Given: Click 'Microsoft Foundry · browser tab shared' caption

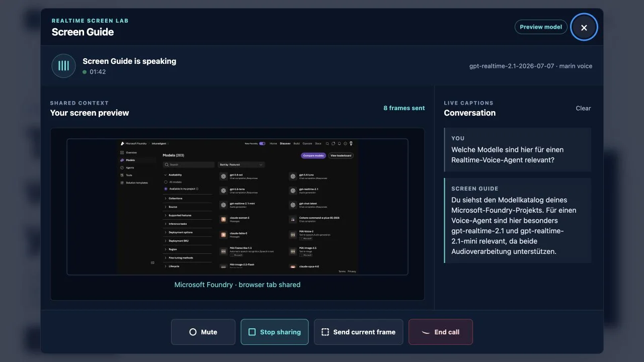Looking at the screenshot, I should (237, 285).
